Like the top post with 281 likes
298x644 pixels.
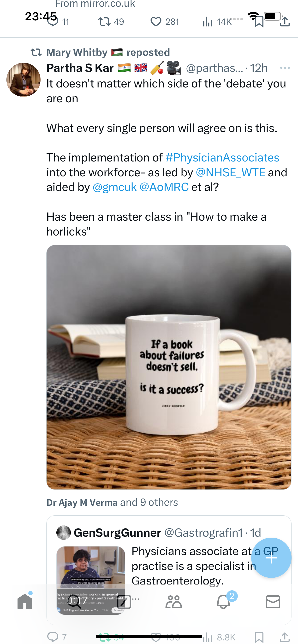[x=156, y=22]
